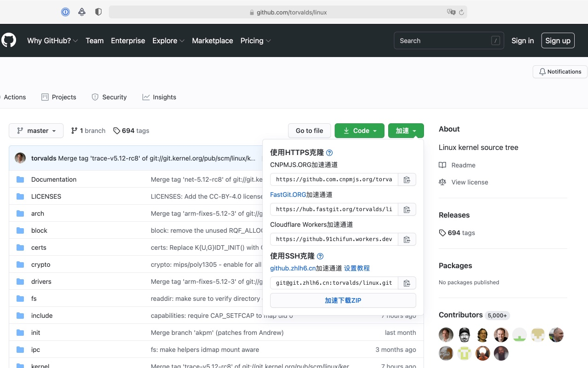588x368 pixels.
Task: Click the shield icon in the browser toolbar
Action: pos(98,11)
